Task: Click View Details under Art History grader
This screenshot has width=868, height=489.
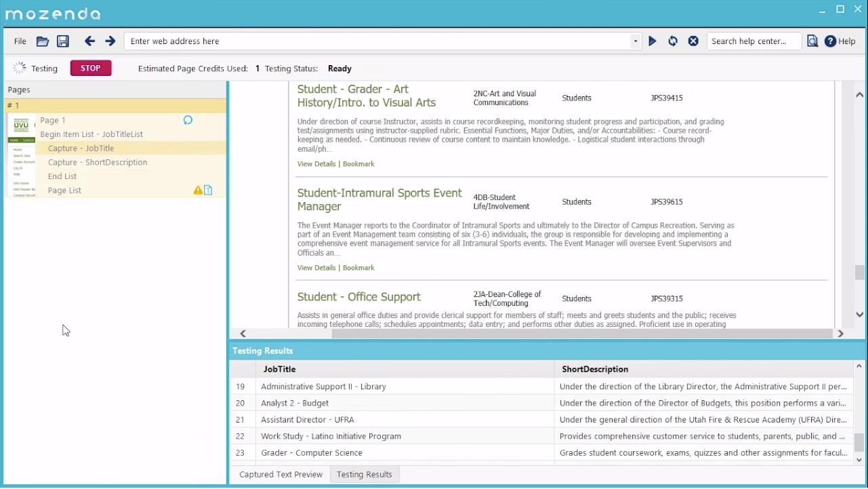Action: click(x=316, y=164)
